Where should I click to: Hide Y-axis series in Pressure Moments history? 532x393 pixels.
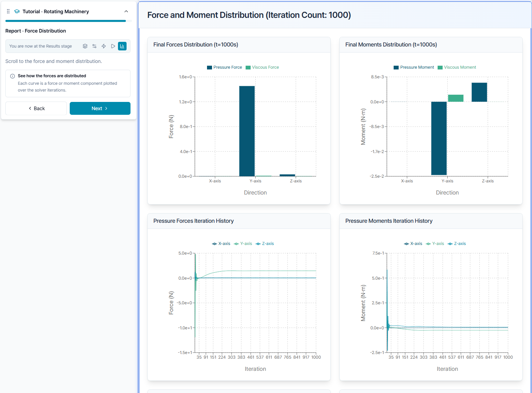pos(435,244)
